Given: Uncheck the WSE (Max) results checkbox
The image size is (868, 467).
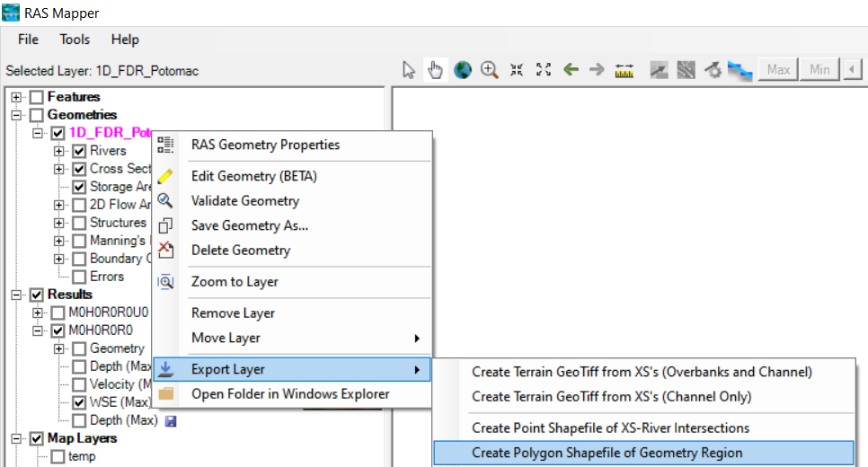Looking at the screenshot, I should pos(79,402).
